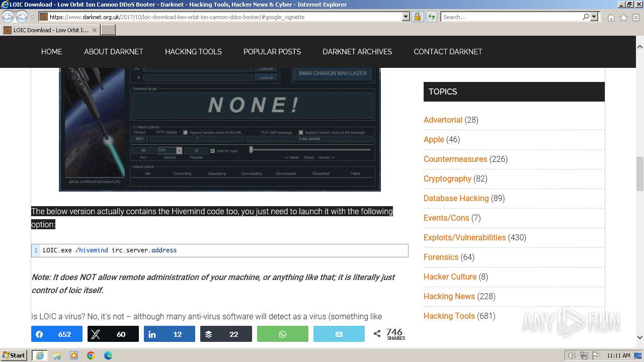Click the security lock icon in address bar

click(417, 17)
